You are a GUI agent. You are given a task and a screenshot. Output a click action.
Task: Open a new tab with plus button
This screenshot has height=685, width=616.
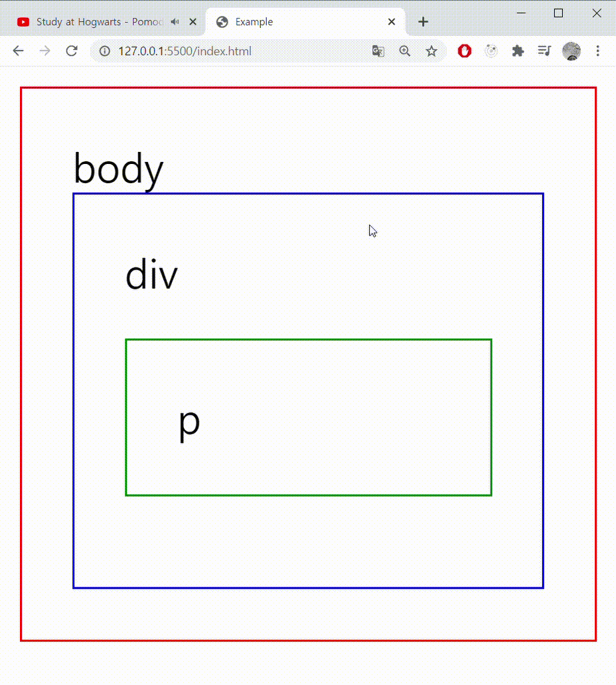coord(423,22)
